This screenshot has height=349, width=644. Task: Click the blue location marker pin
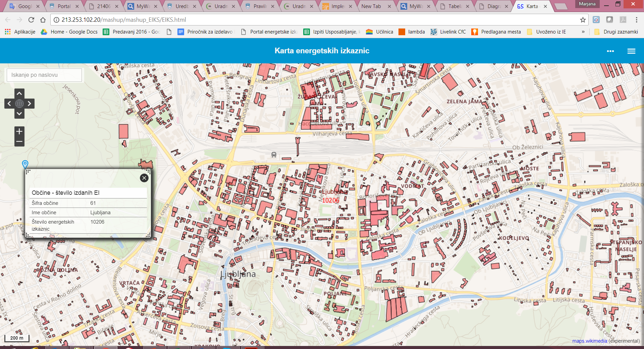pyautogui.click(x=25, y=164)
